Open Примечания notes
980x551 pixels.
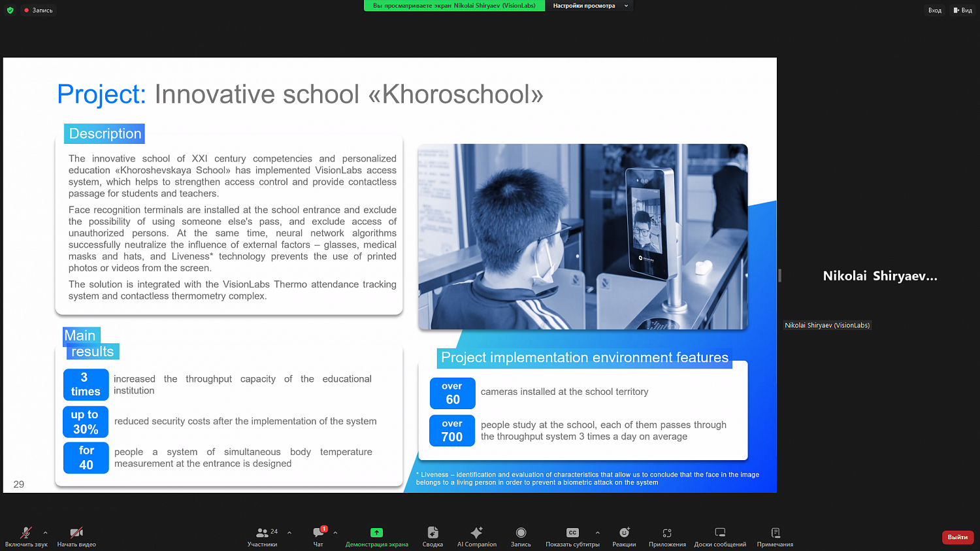pos(775,537)
